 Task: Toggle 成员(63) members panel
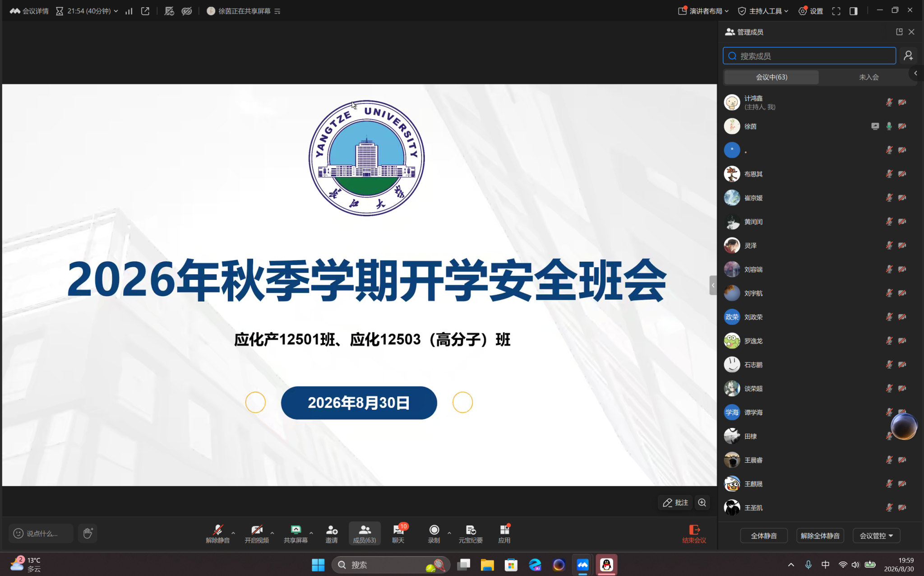[x=365, y=534]
